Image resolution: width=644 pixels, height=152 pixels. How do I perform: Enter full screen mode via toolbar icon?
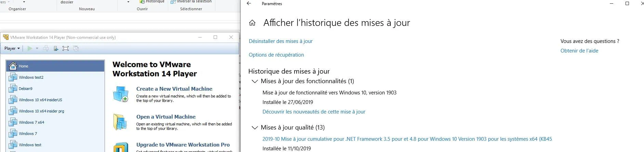click(x=66, y=48)
